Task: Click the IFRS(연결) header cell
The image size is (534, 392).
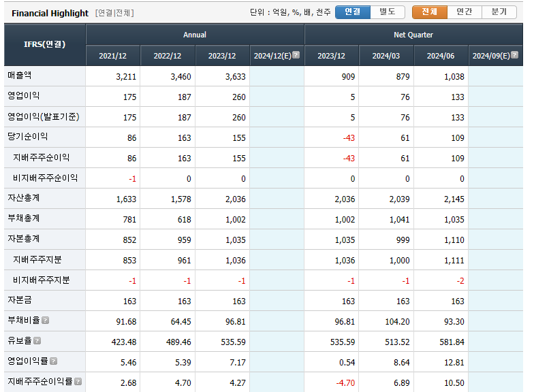Action: pos(45,45)
